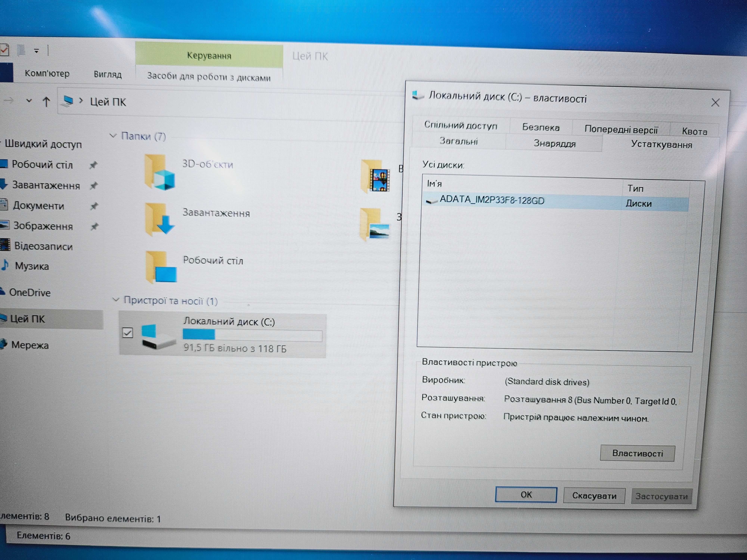The image size is (747, 560).
Task: Click the pin icon beside Завантаження
Action: click(94, 185)
